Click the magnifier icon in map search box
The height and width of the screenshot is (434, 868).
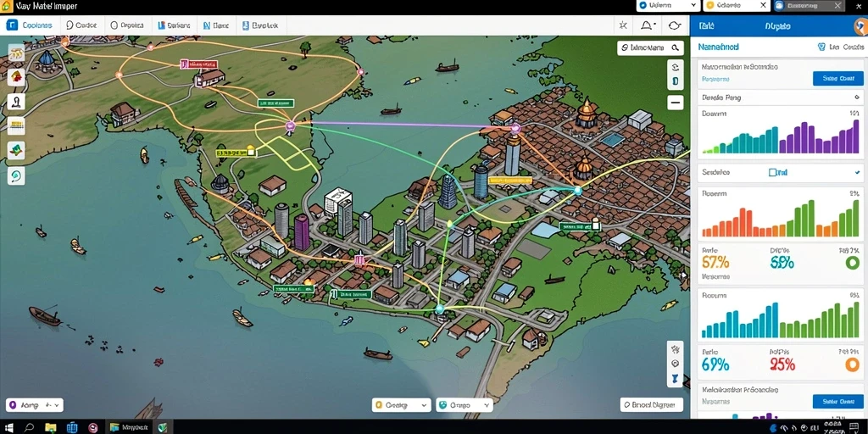point(675,48)
